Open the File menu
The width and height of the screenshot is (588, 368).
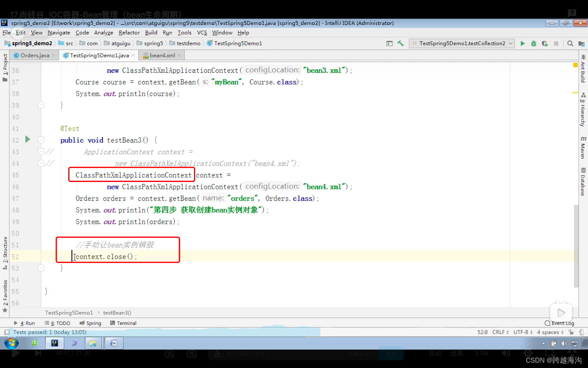point(7,33)
